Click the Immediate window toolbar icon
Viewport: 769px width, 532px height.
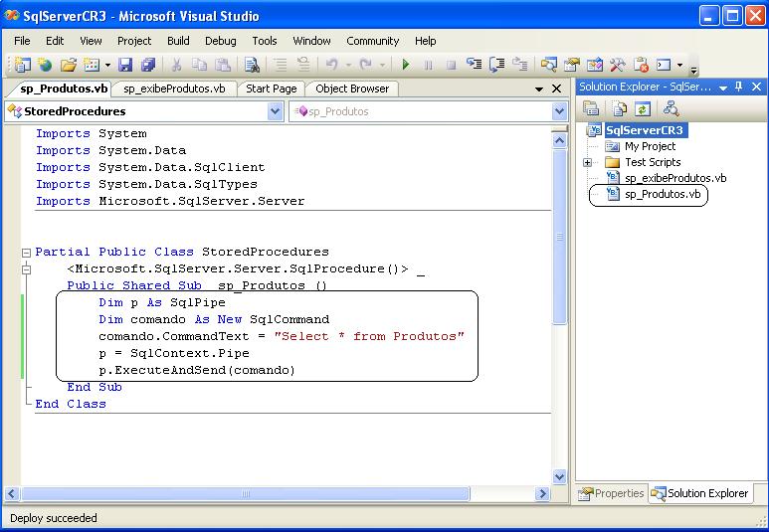tap(664, 65)
